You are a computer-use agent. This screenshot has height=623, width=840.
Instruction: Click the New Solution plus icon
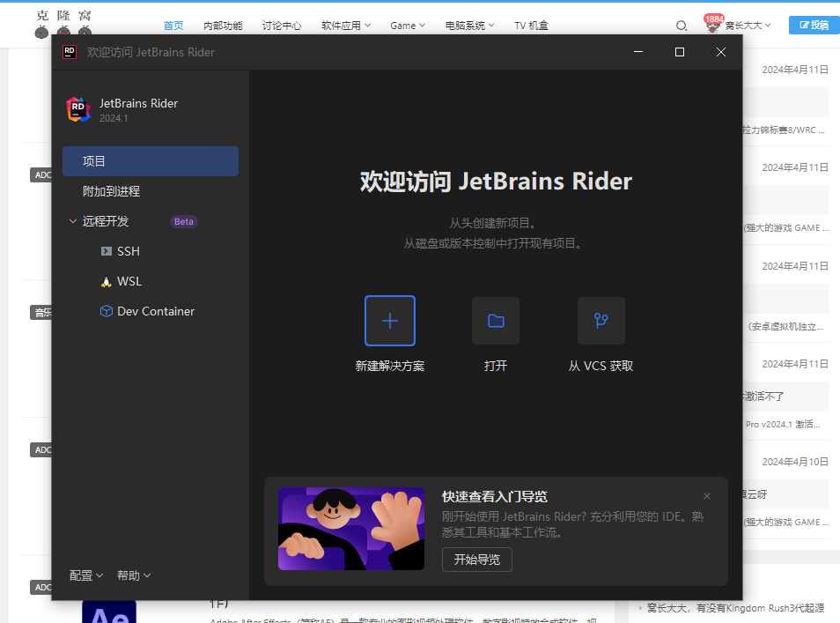[390, 321]
